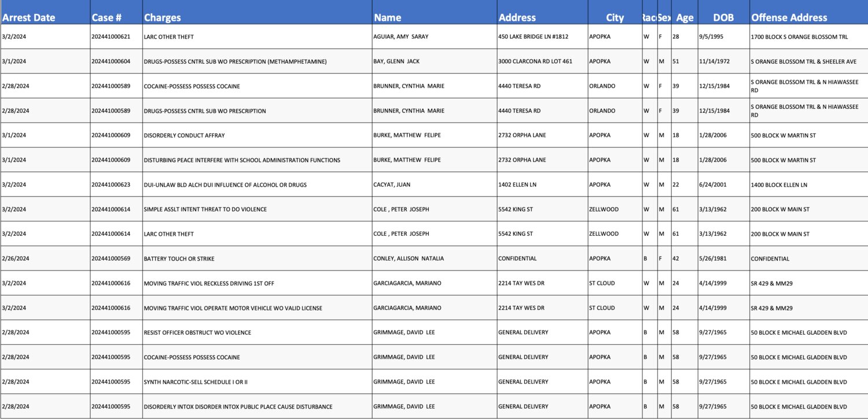The height and width of the screenshot is (420, 868).
Task: Select the DISORDERLY CONDUCT AFFRAY charge
Action: pos(184,136)
